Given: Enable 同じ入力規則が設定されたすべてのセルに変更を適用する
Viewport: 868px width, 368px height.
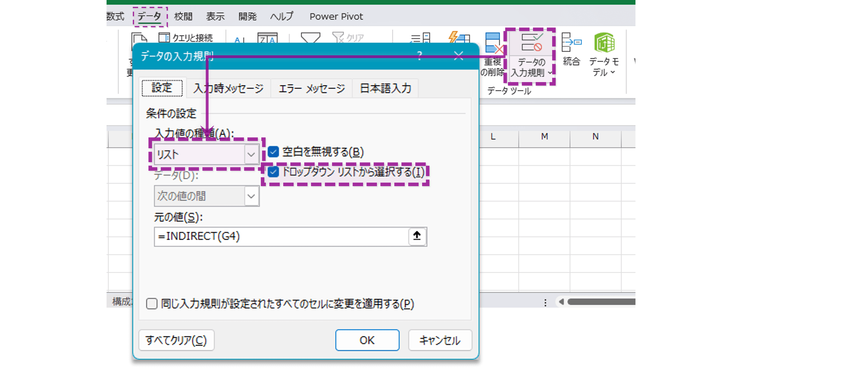Looking at the screenshot, I should click(152, 304).
